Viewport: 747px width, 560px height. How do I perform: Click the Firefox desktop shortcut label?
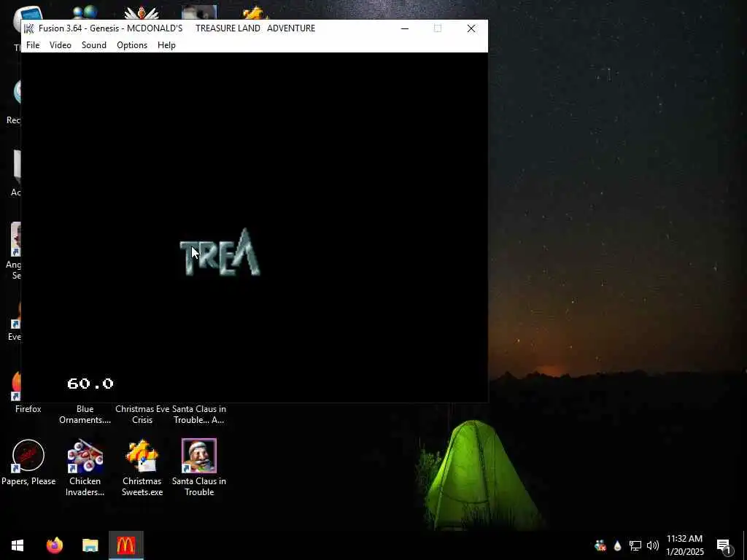click(x=28, y=409)
